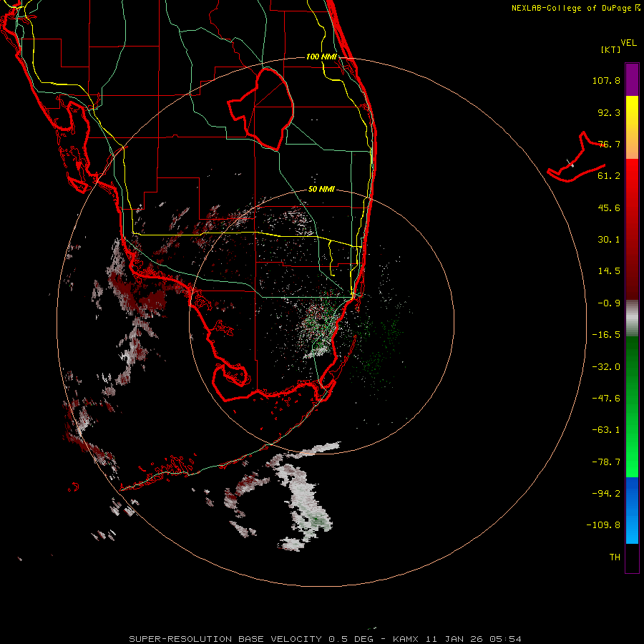Select the -63.1 velocity scale value
This screenshot has height=644, width=644.
(x=606, y=430)
